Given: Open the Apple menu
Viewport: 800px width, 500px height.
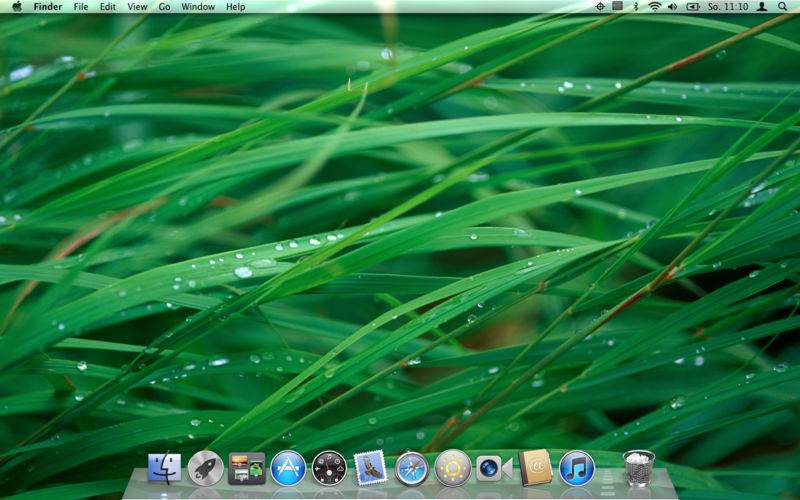Looking at the screenshot, I should [17, 7].
